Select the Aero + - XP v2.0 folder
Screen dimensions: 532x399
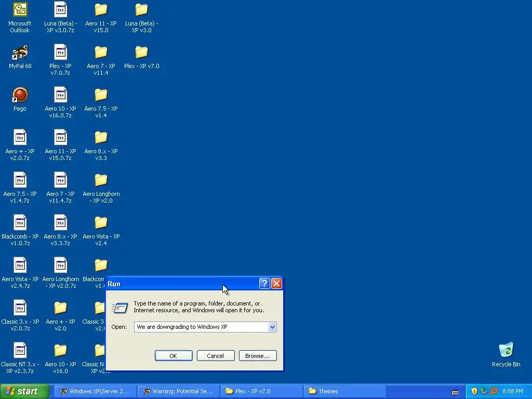tap(60, 315)
